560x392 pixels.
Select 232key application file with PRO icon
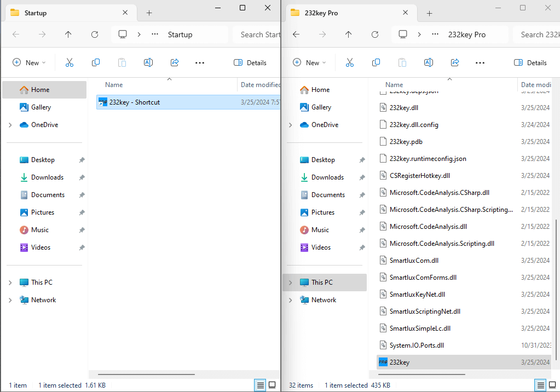(464, 362)
